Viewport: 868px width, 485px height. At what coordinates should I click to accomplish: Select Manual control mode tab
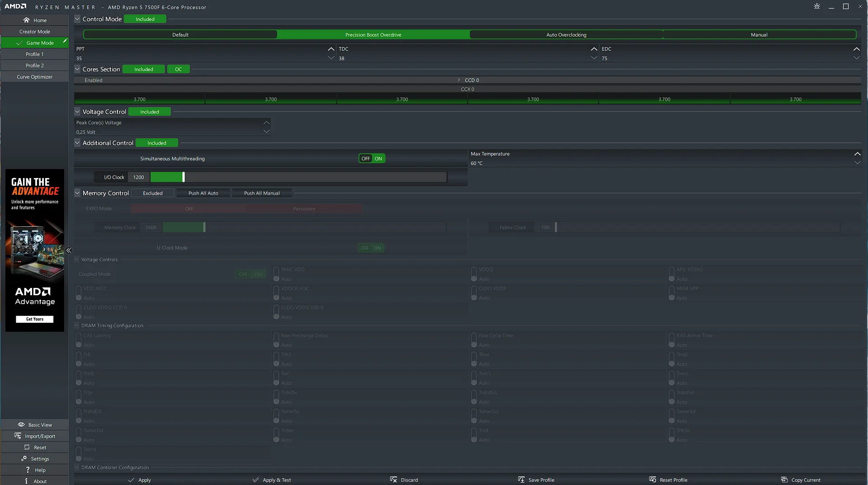(x=759, y=35)
